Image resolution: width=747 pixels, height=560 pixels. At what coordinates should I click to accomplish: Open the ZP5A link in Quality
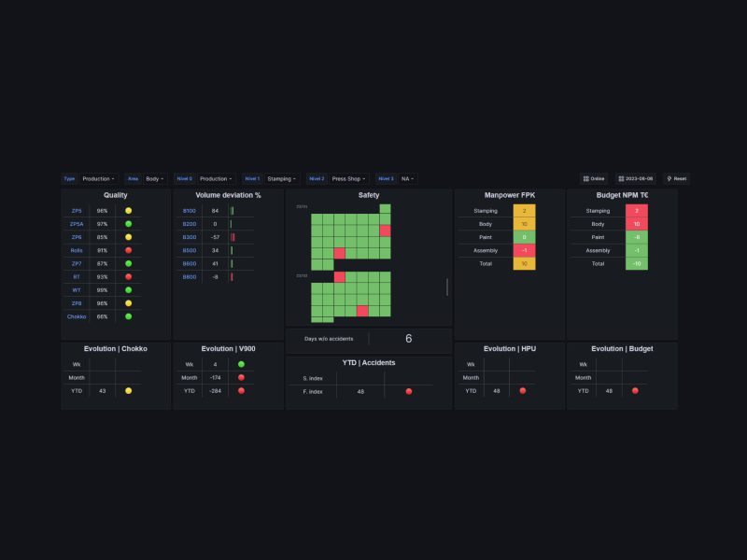(x=77, y=224)
